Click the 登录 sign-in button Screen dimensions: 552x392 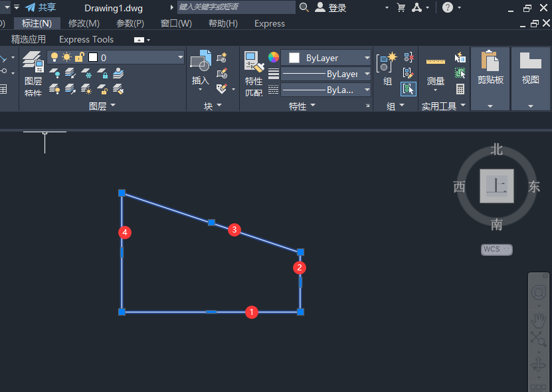(331, 7)
